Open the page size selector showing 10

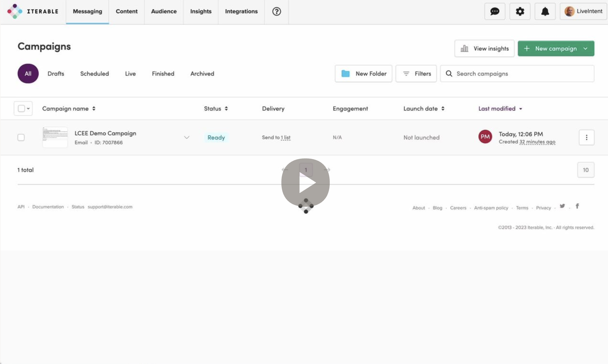click(586, 170)
